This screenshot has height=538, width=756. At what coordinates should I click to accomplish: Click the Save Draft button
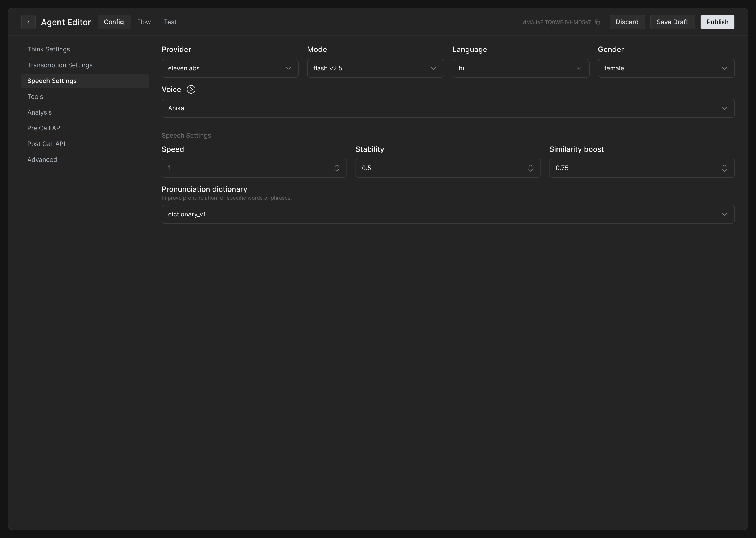[672, 22]
